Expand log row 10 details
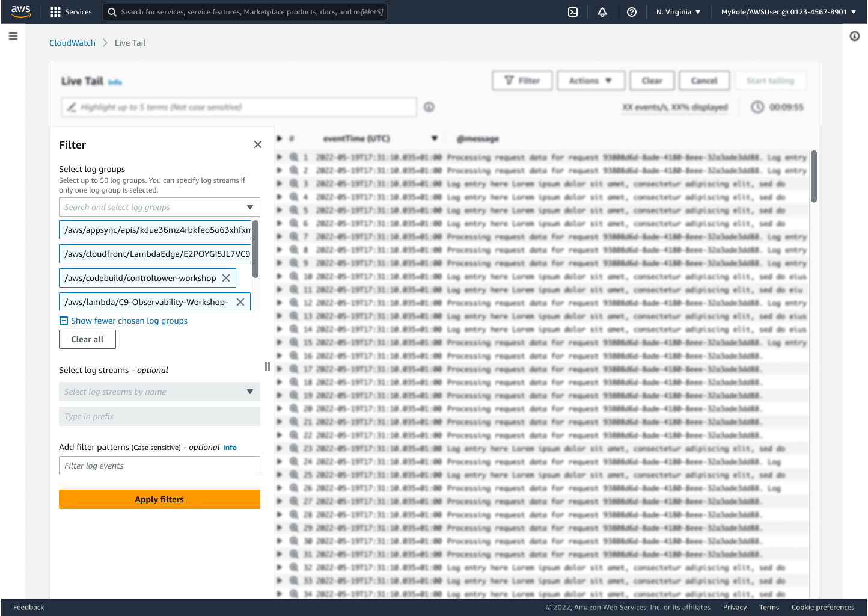 pos(280,276)
